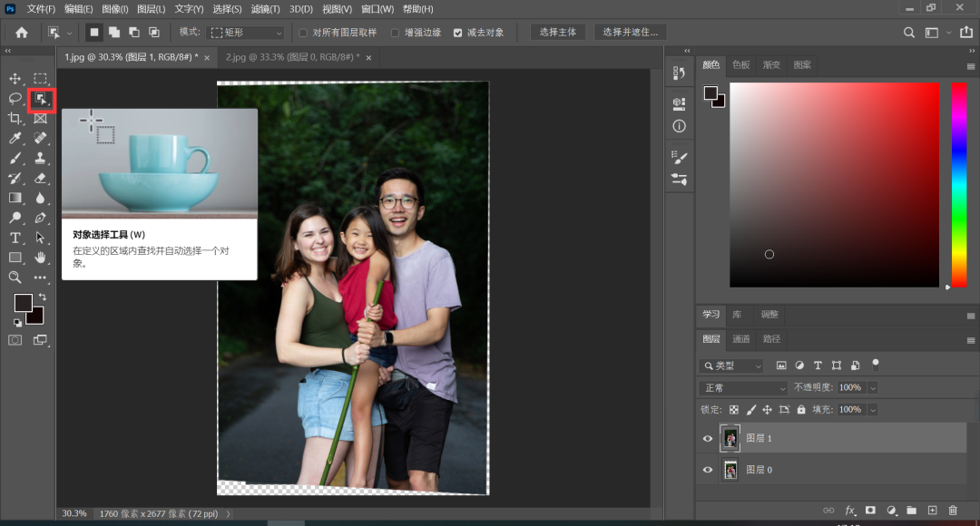Select the Move tool

click(x=15, y=79)
